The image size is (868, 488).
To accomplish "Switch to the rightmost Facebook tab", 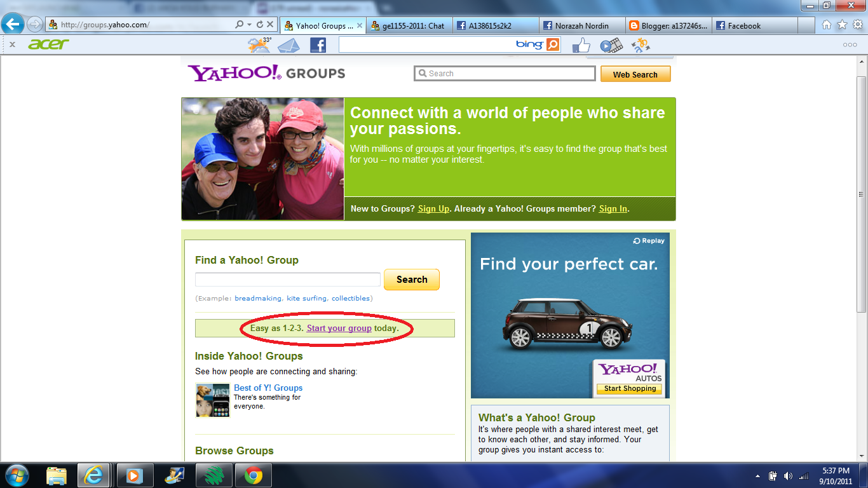I will (x=756, y=25).
